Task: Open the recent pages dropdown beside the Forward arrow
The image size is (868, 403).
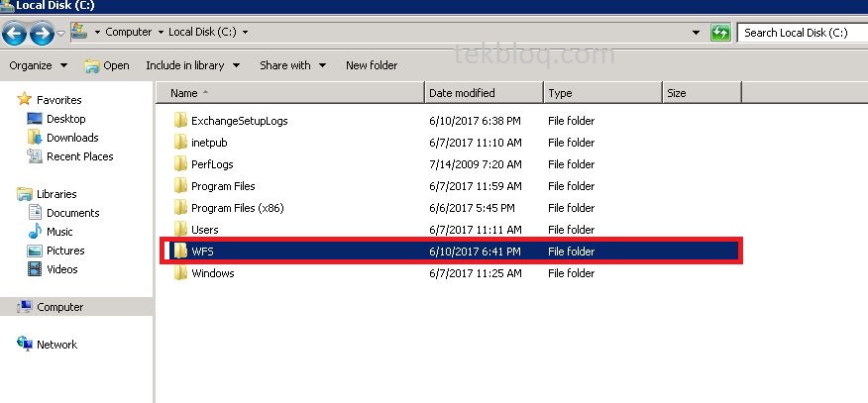Action: click(x=60, y=33)
